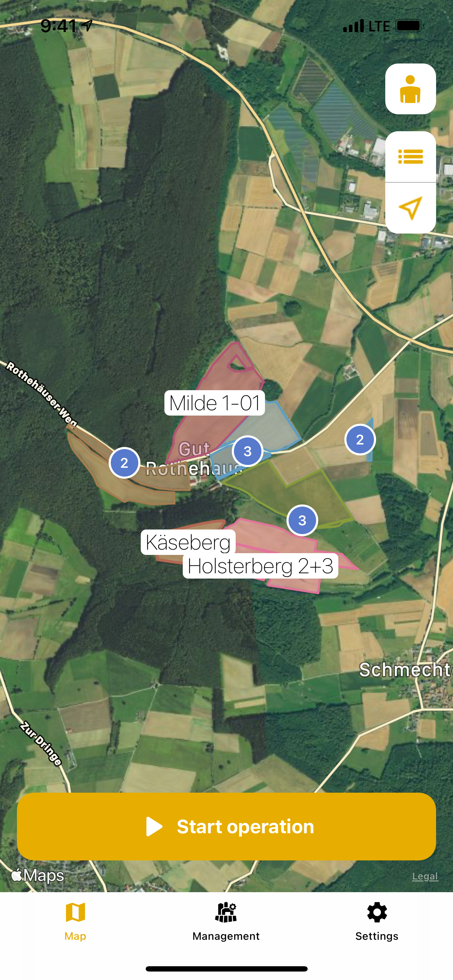Center map with location arrow icon
The height and width of the screenshot is (980, 453).
coord(410,208)
